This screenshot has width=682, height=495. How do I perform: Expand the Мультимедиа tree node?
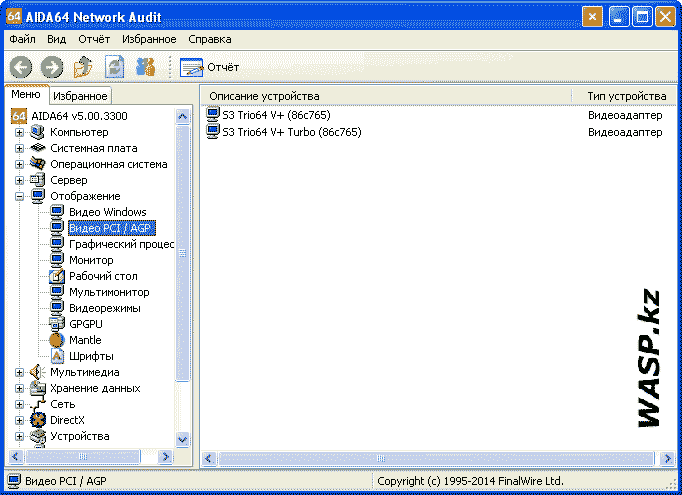[19, 372]
